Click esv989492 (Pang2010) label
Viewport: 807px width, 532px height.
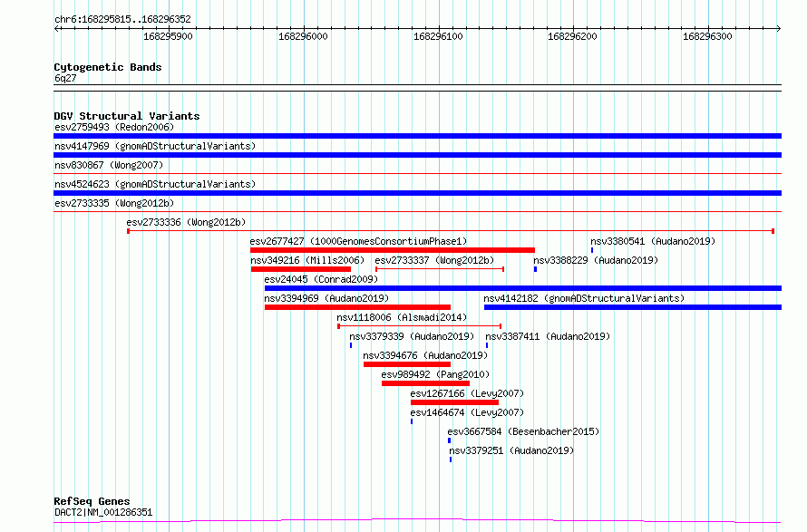tap(435, 374)
